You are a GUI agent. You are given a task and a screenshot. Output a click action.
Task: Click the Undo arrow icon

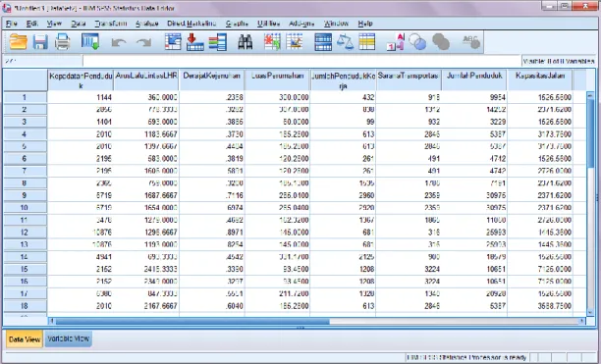point(119,42)
